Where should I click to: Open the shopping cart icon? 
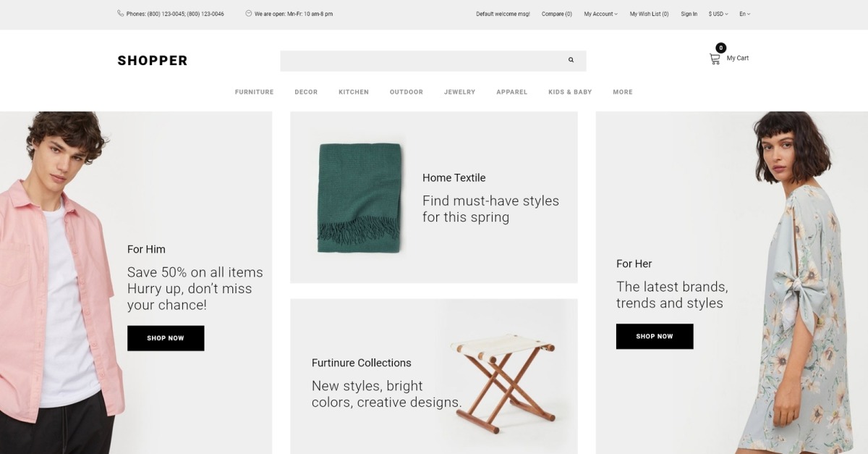(x=715, y=59)
